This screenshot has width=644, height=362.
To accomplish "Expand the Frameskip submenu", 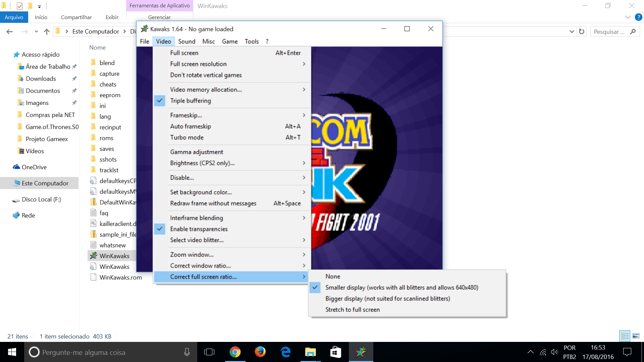I will point(232,115).
